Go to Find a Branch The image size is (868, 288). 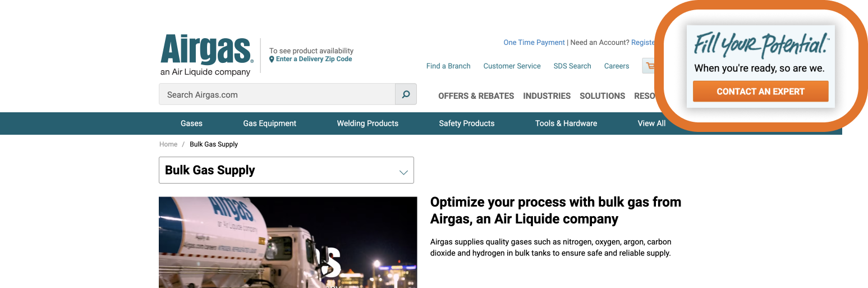[448, 66]
